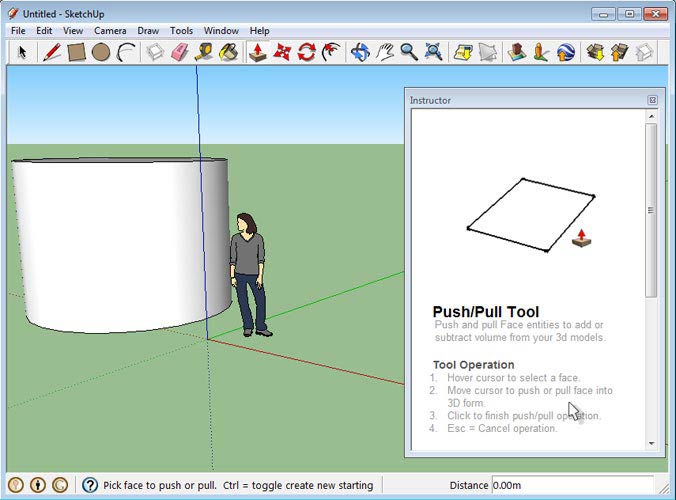Toggle the Instructor help icon in status bar
The height and width of the screenshot is (500, 676).
point(89,485)
